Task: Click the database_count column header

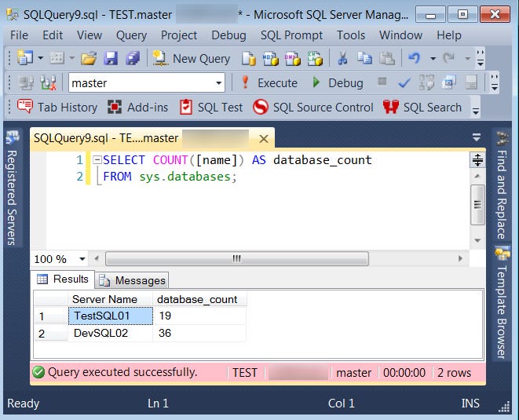Action: point(199,299)
